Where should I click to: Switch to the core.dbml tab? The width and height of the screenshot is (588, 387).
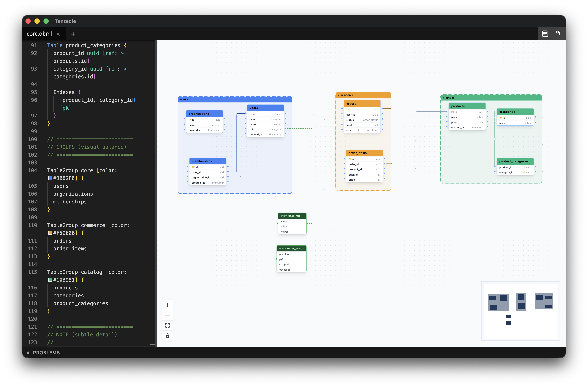pos(39,34)
